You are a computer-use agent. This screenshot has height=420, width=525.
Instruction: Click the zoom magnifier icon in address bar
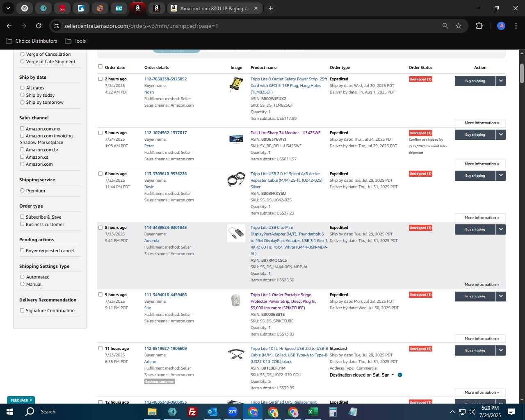click(445, 26)
